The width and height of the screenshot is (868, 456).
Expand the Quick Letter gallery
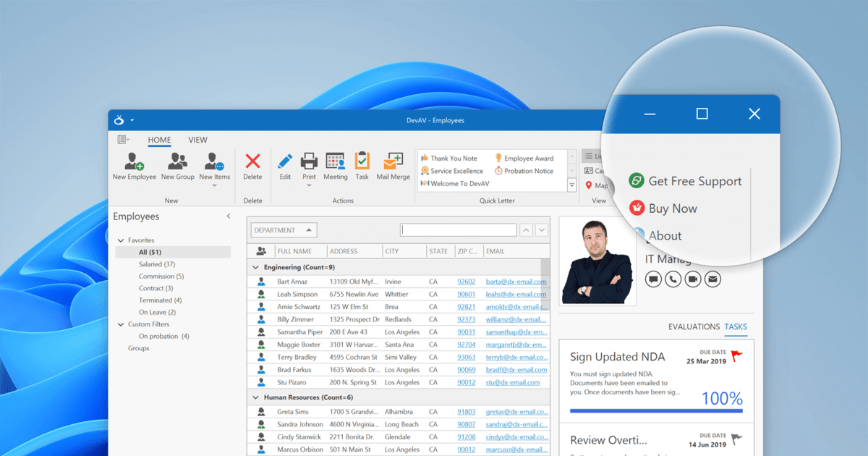click(571, 185)
